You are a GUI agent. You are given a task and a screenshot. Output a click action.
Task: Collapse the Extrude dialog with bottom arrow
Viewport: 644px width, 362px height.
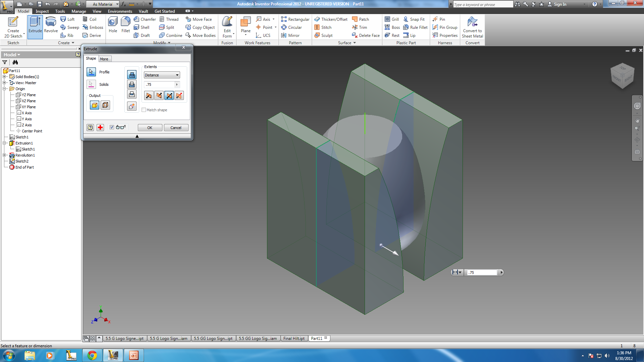(137, 136)
